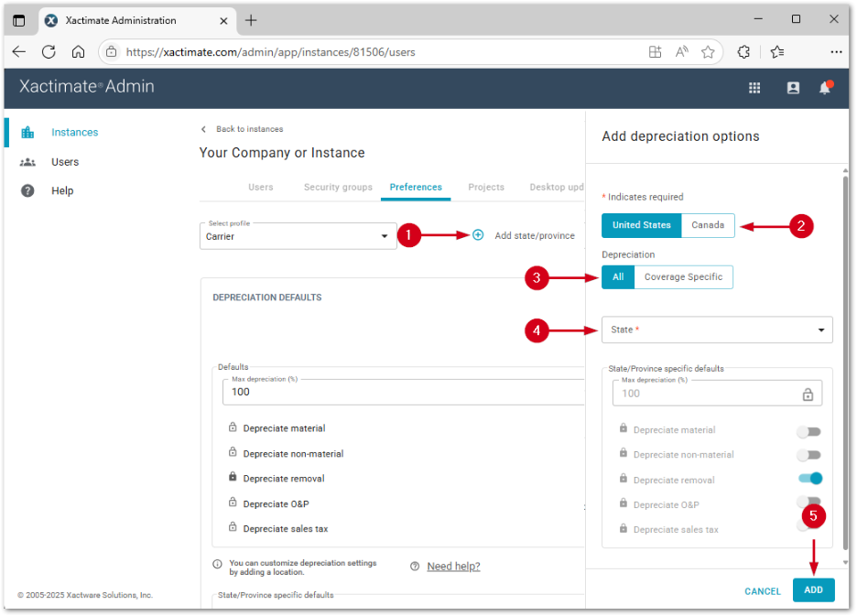
Task: Click Back to instances link
Action: tap(250, 130)
